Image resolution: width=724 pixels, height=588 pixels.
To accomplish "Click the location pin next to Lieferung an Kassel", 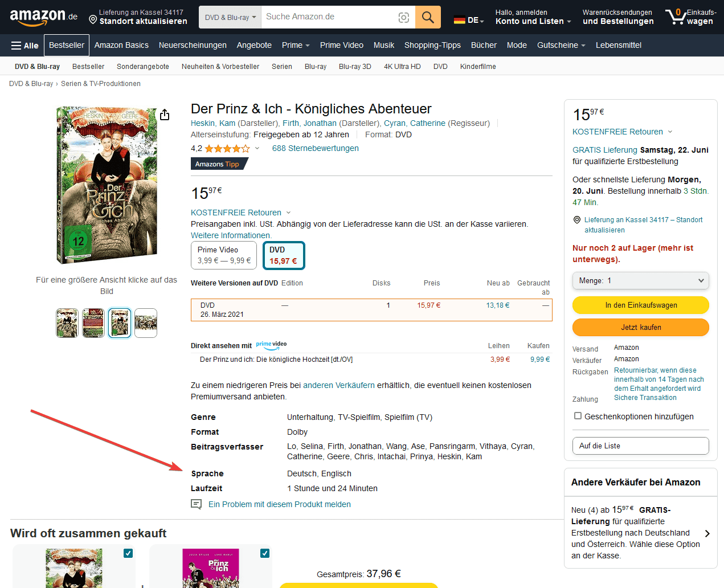I will tap(577, 220).
